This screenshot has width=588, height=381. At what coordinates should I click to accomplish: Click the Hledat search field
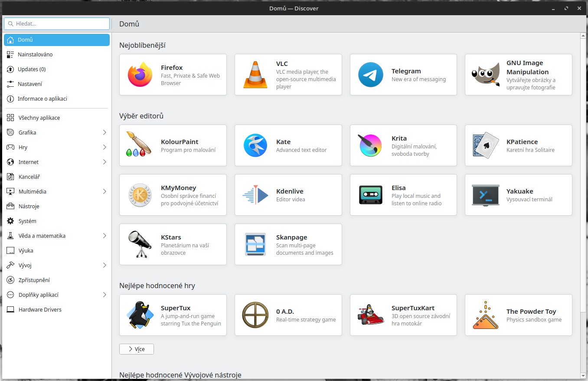[x=57, y=23]
